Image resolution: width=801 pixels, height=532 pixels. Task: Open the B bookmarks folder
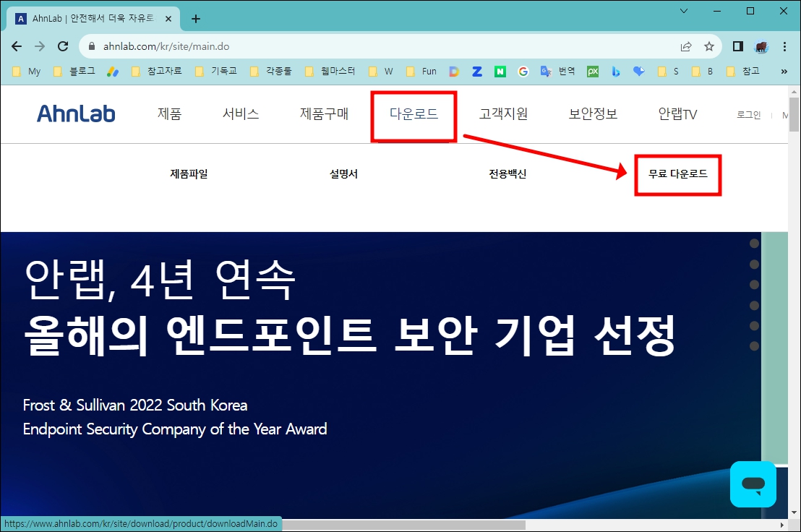click(703, 72)
